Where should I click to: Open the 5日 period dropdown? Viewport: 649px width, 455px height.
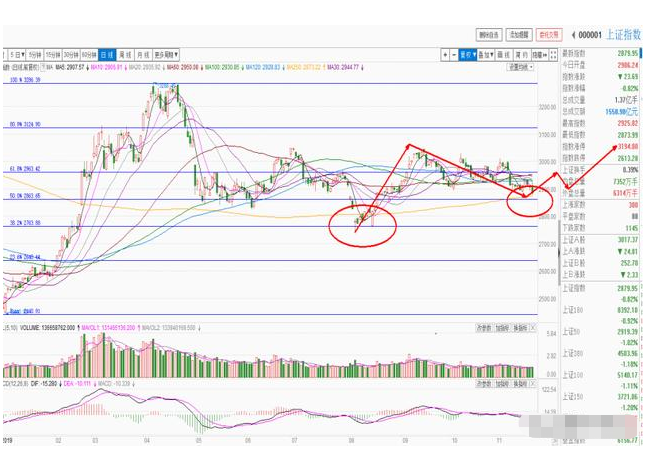17,55
